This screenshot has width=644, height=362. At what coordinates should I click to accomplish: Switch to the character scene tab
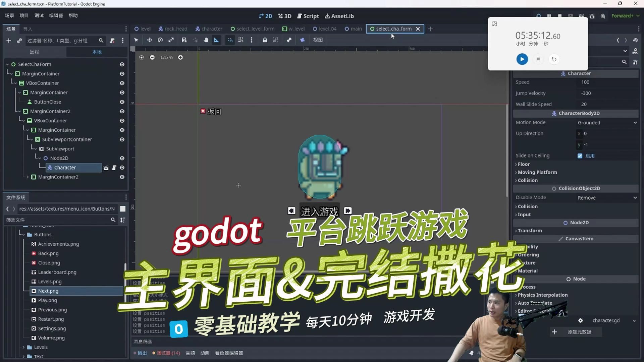coord(209,29)
